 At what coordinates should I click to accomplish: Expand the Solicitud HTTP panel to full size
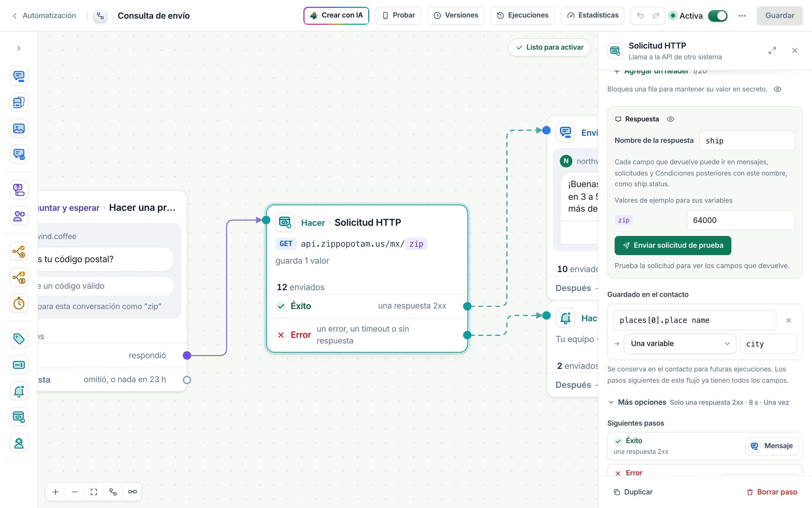tap(772, 51)
